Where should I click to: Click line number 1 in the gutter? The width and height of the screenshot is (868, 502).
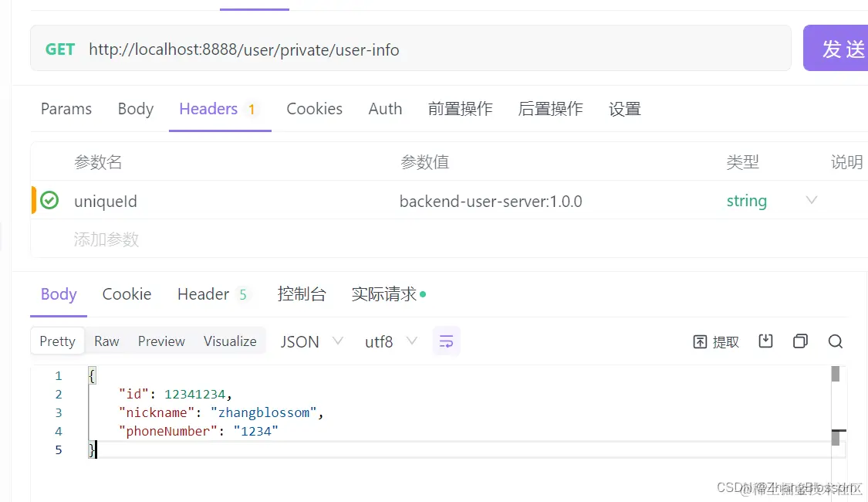[58, 375]
